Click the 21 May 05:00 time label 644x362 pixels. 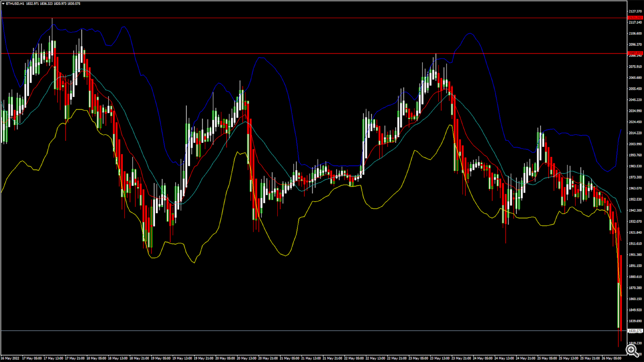[x=289, y=358]
